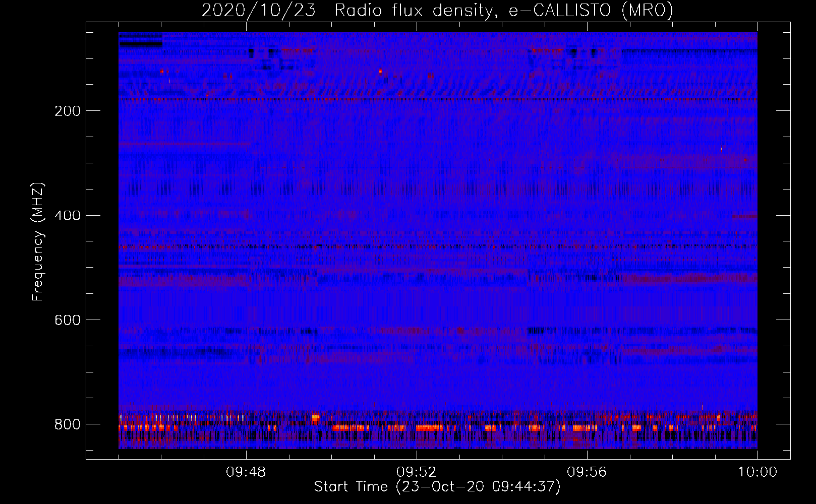816x504 pixels.
Task: Click the 09:56 time tick label
Action: 587,472
